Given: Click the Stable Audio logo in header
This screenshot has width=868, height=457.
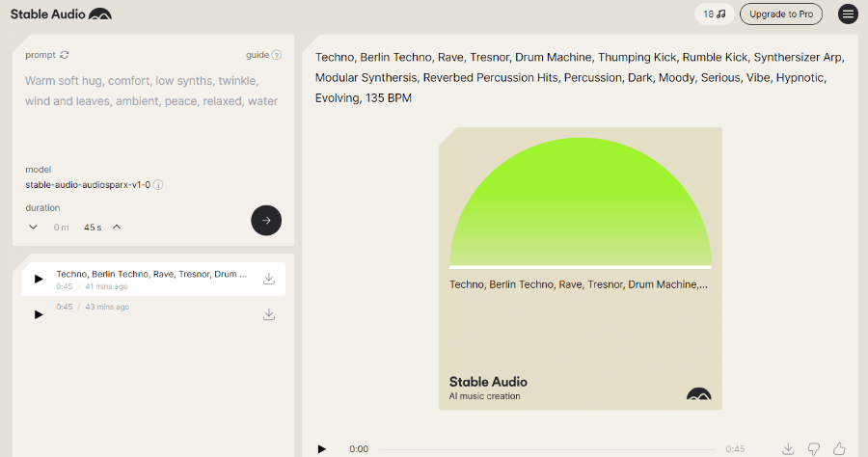Looking at the screenshot, I should 60,14.
